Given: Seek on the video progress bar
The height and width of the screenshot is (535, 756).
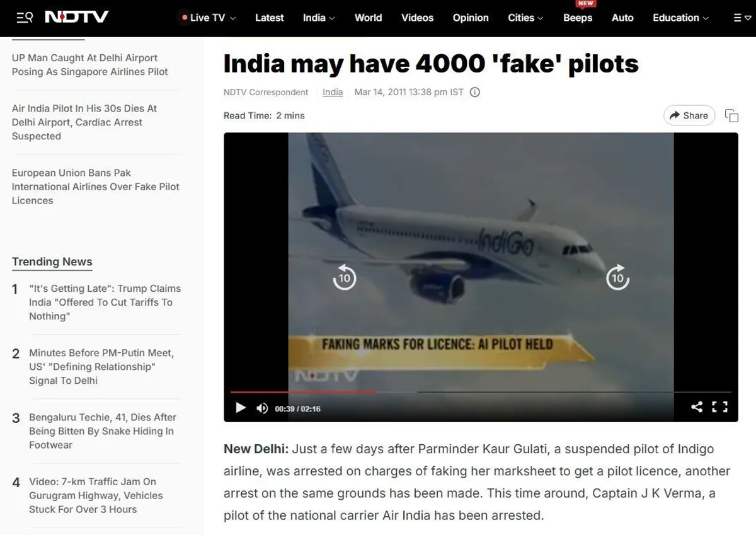Looking at the screenshot, I should pos(481,392).
